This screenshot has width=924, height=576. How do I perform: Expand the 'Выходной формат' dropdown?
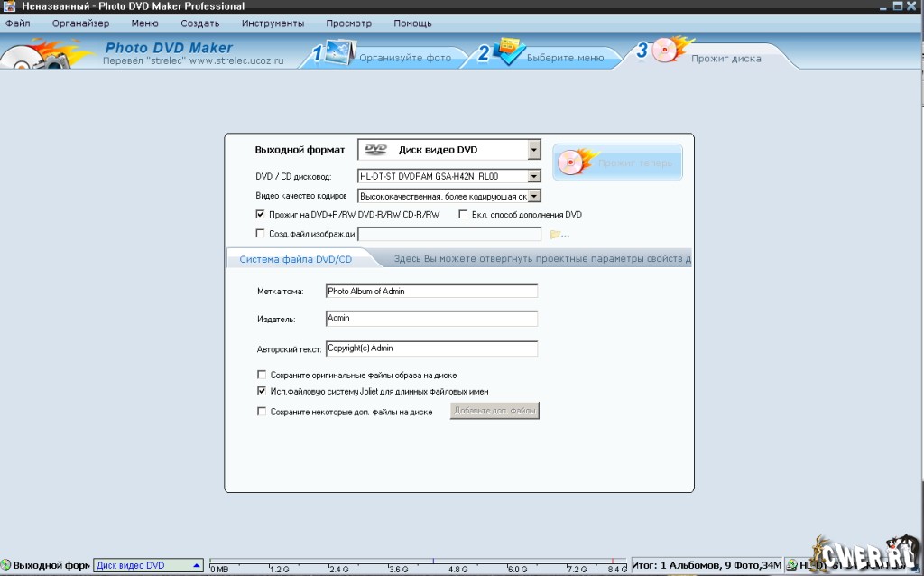coord(533,150)
